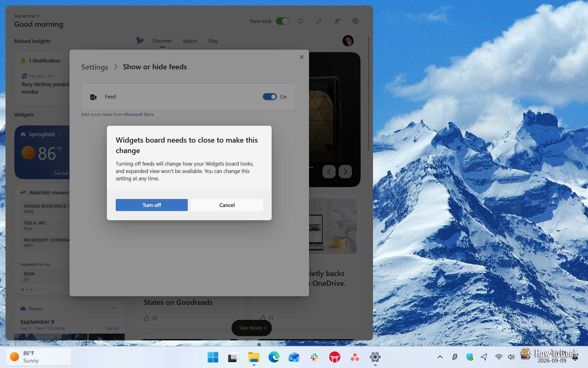
Task: Open the Watchlist movers icon
Action: (23, 193)
